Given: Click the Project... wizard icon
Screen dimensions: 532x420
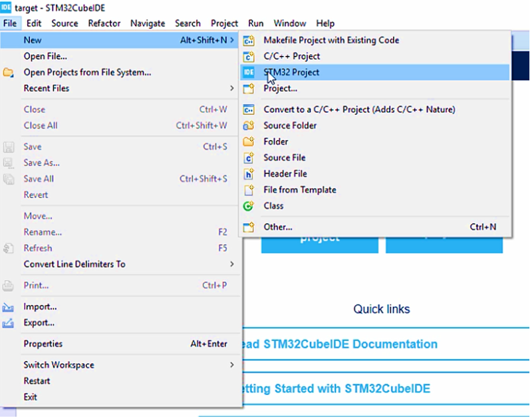Looking at the screenshot, I should click(x=248, y=88).
